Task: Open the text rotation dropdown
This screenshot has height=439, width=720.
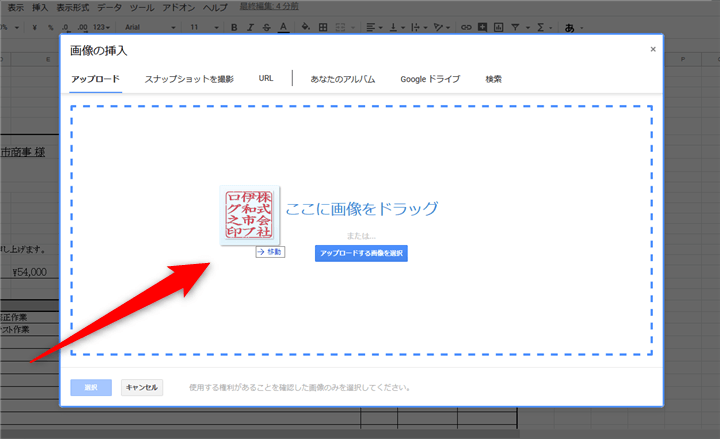Action: pyautogui.click(x=442, y=28)
